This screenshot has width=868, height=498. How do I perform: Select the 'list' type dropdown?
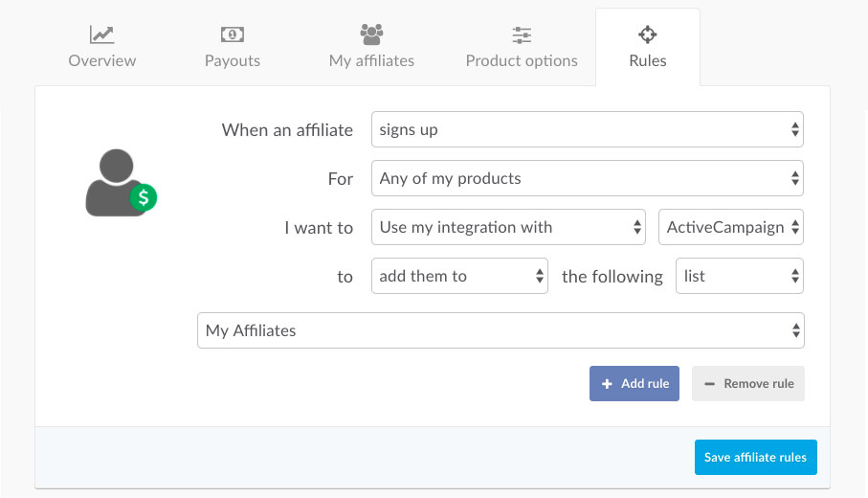point(740,276)
